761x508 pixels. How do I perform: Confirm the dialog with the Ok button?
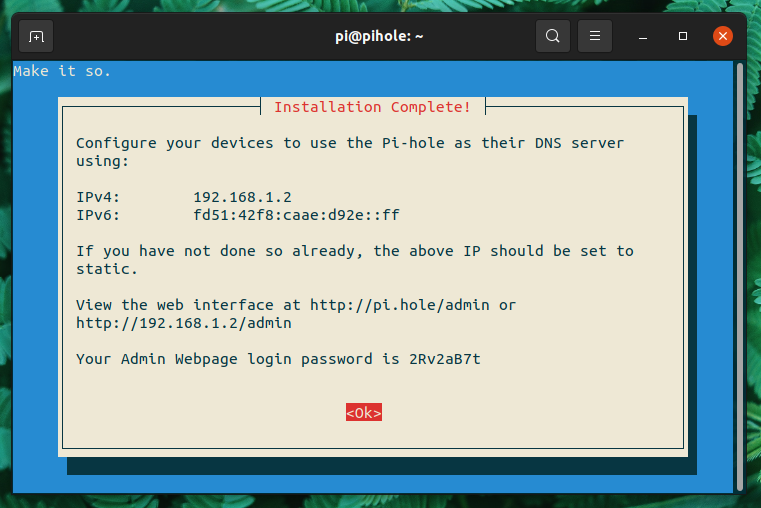(364, 412)
